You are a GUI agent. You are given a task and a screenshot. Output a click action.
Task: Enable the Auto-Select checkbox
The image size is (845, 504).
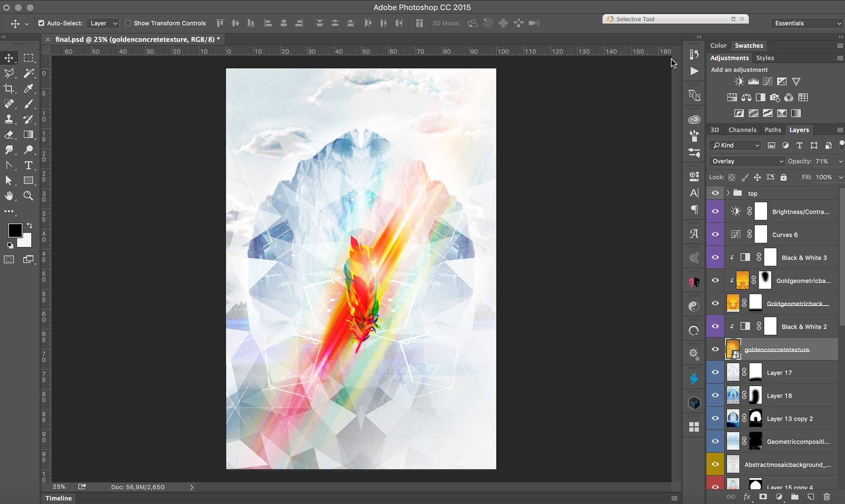(41, 23)
